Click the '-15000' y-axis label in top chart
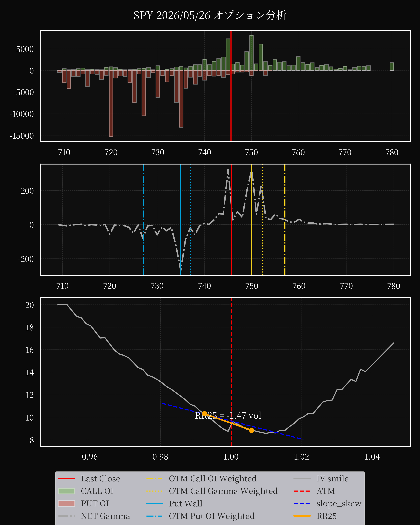The width and height of the screenshot is (420, 525). click(x=22, y=136)
